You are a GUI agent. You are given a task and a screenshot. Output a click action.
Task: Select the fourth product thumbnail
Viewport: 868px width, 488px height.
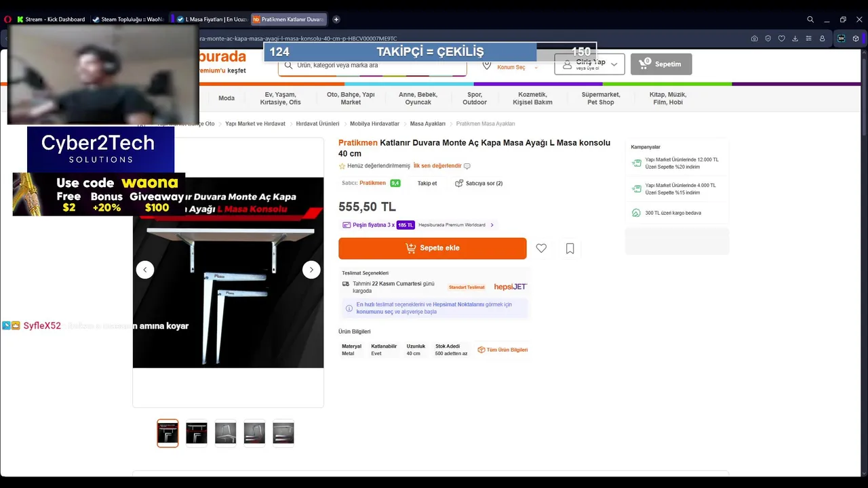(254, 433)
